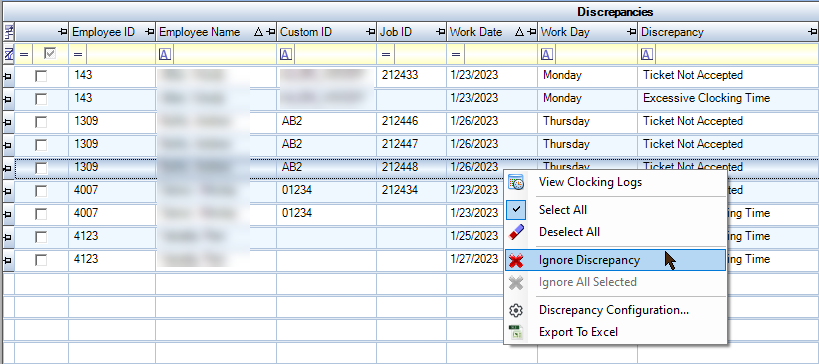Image resolution: width=819 pixels, height=364 pixels.
Task: Click the View Clocking Logs clock icon
Action: 516,182
